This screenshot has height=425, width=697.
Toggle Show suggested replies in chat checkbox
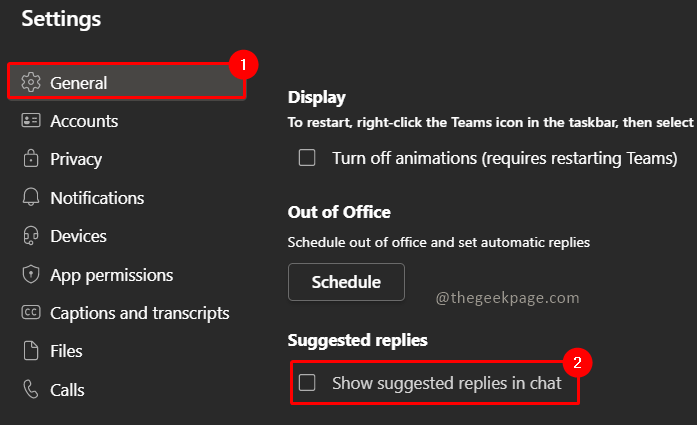pos(308,382)
